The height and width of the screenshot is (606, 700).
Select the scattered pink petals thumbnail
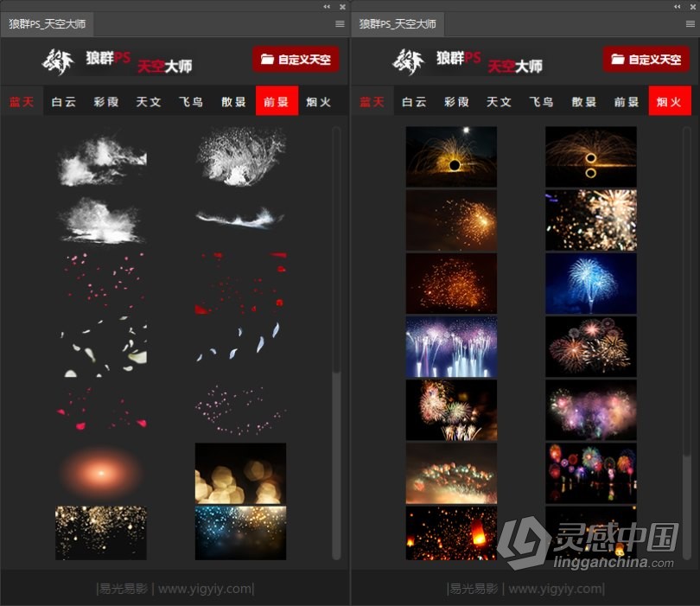101,284
